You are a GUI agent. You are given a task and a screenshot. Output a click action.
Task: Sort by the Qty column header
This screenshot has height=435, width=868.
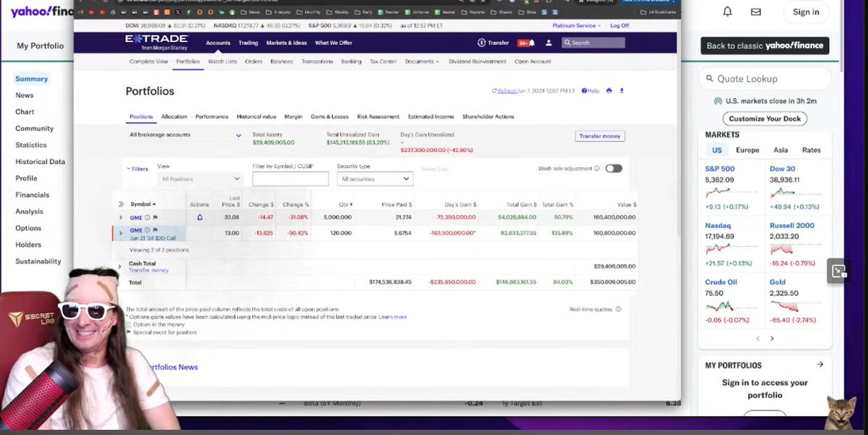pos(345,205)
